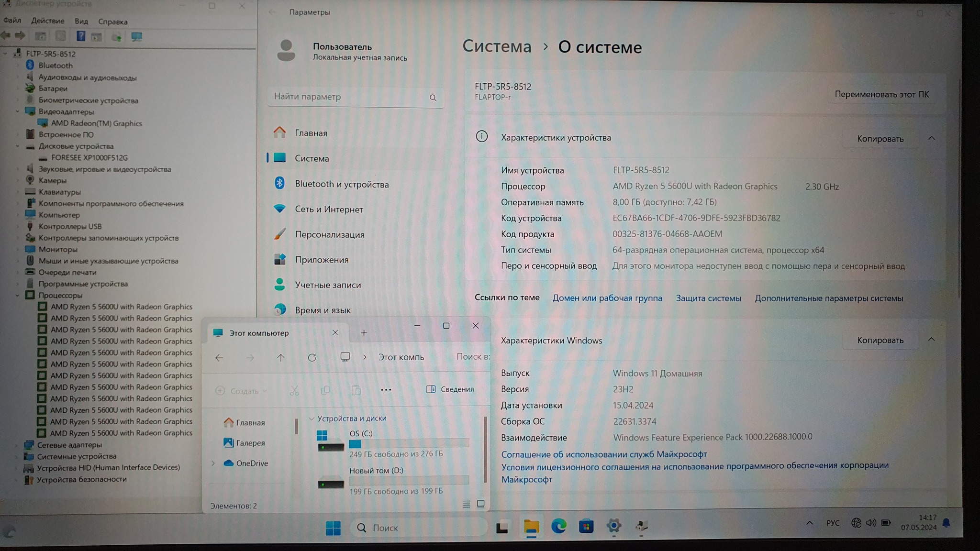This screenshot has height=551, width=980.
Task: Switch to large icons view in Explorer status bar
Action: click(x=481, y=504)
